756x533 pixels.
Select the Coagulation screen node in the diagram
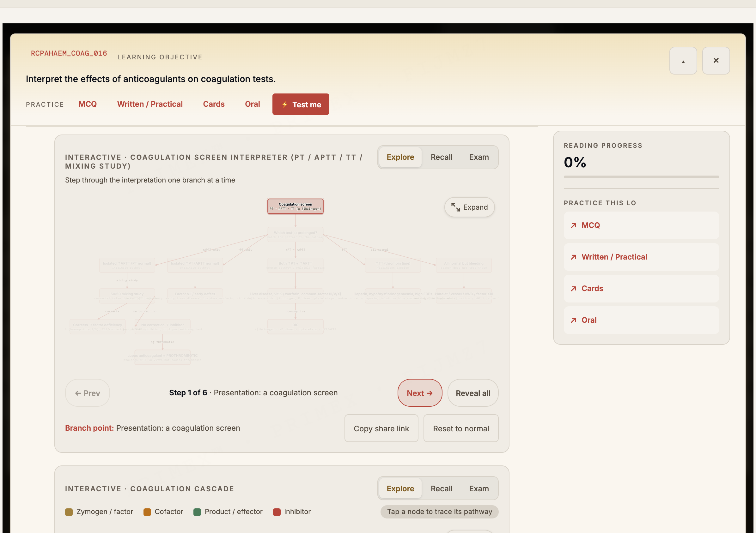click(x=296, y=206)
